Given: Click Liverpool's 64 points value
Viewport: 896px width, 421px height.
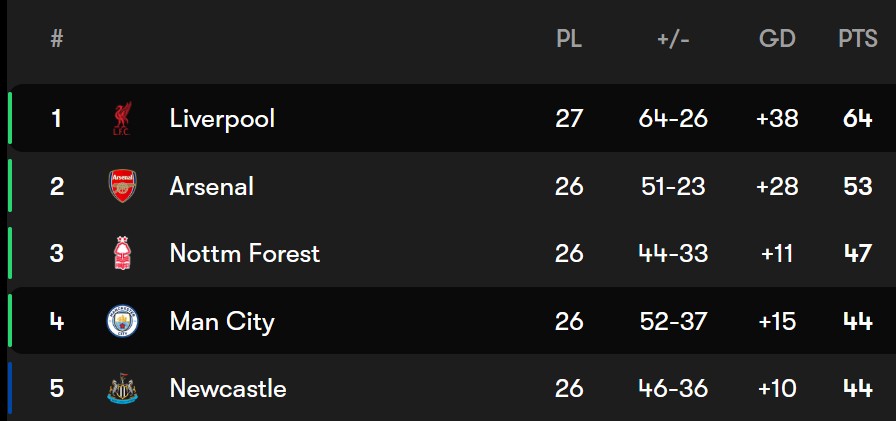Looking at the screenshot, I should (x=858, y=119).
